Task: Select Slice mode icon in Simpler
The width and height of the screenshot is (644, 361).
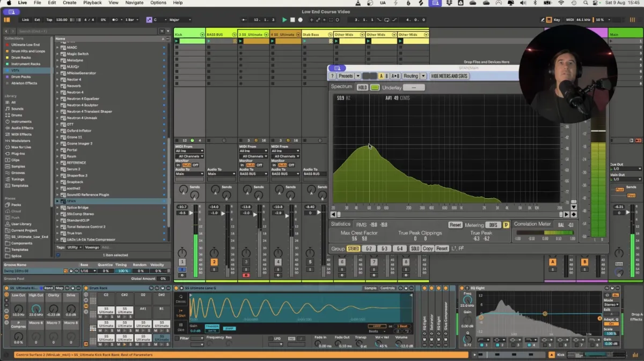Action: [181, 326]
